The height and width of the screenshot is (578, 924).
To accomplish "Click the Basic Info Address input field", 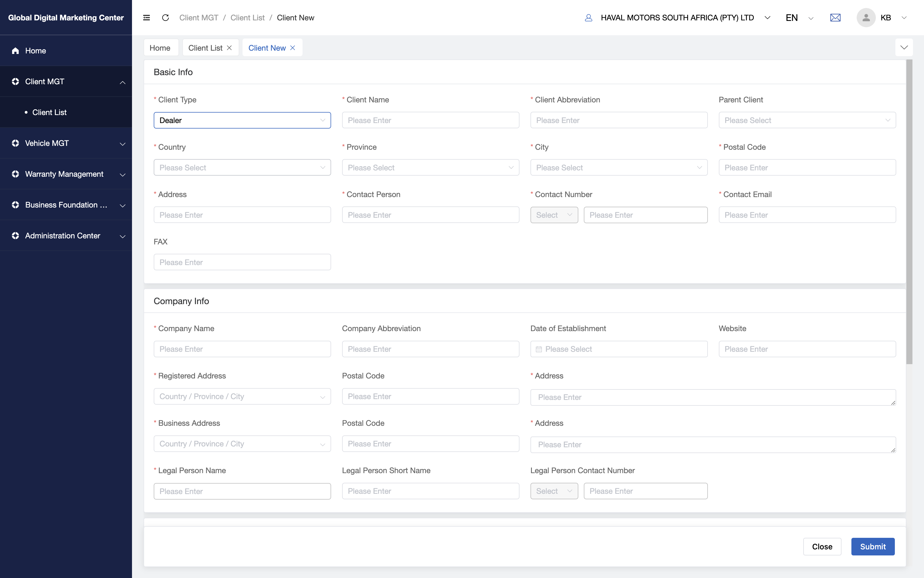I will tap(242, 215).
